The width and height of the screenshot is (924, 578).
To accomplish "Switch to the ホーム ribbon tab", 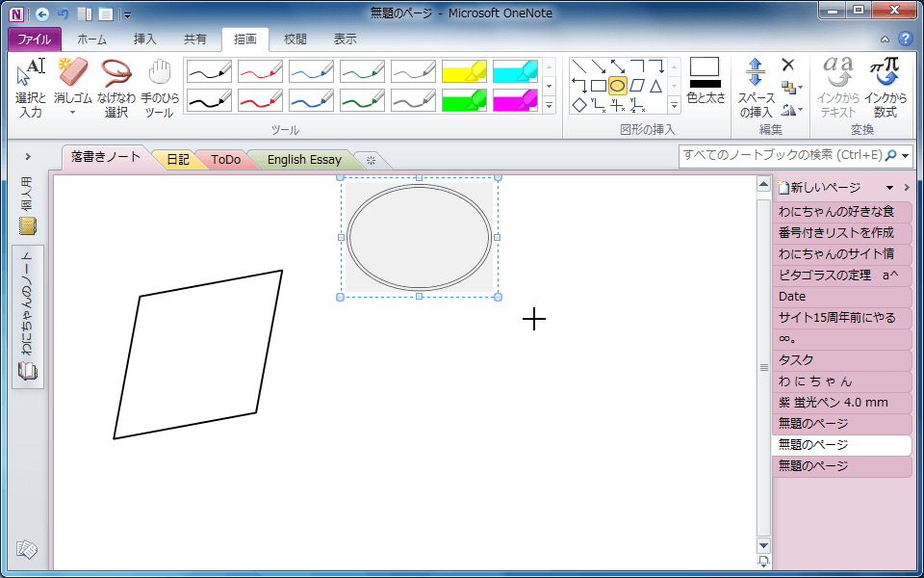I will click(92, 39).
